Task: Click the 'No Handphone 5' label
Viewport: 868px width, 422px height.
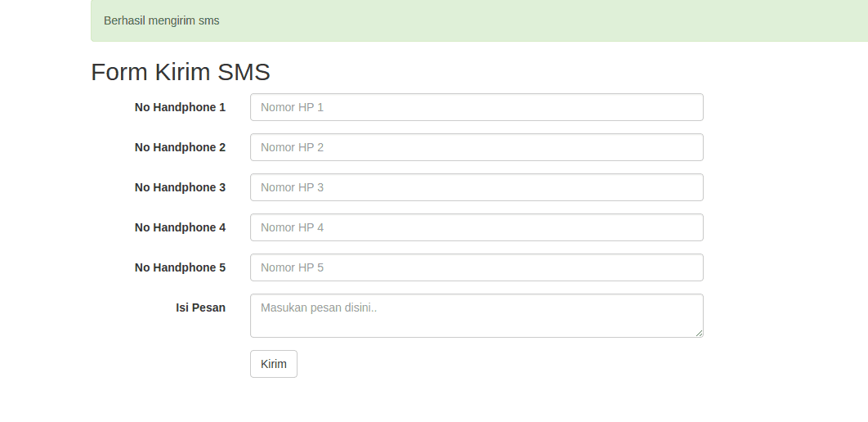Action: coord(180,267)
